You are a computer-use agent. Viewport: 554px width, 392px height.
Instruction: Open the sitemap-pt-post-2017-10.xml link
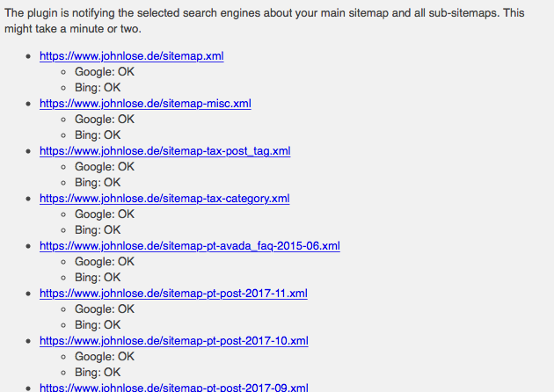[174, 341]
